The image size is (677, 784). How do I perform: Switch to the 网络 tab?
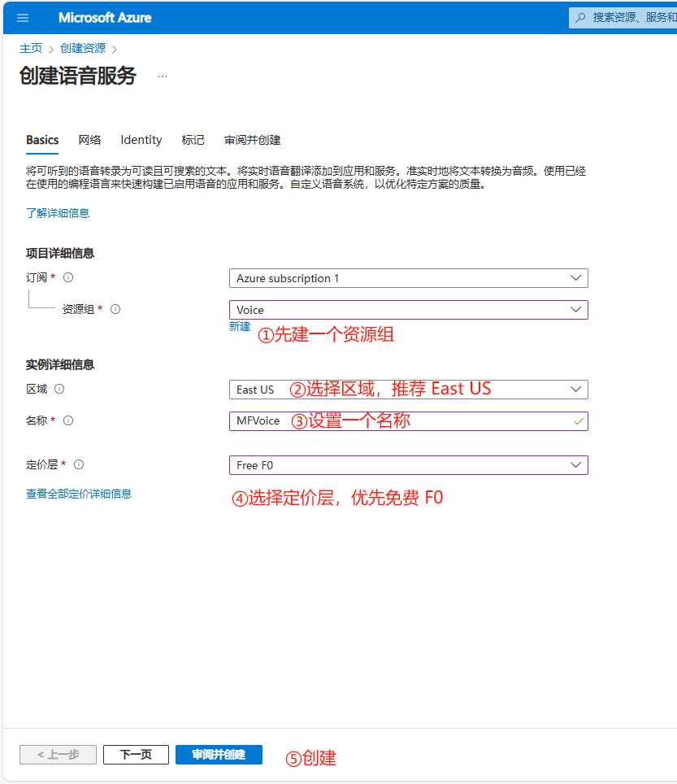point(89,140)
